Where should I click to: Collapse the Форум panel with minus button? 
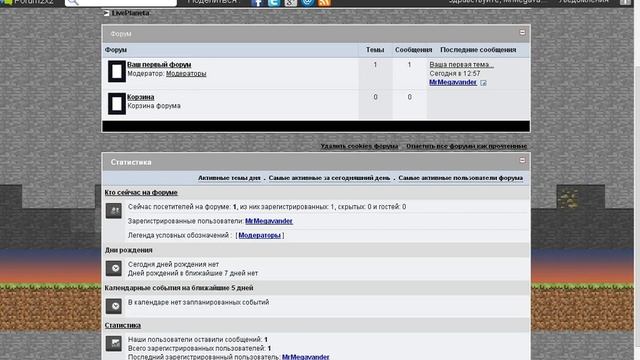[522, 32]
